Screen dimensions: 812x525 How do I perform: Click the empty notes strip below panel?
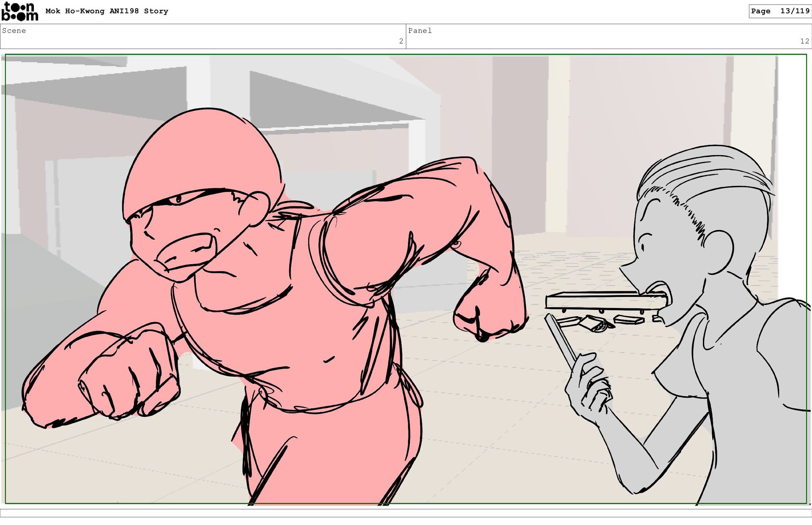click(406, 513)
